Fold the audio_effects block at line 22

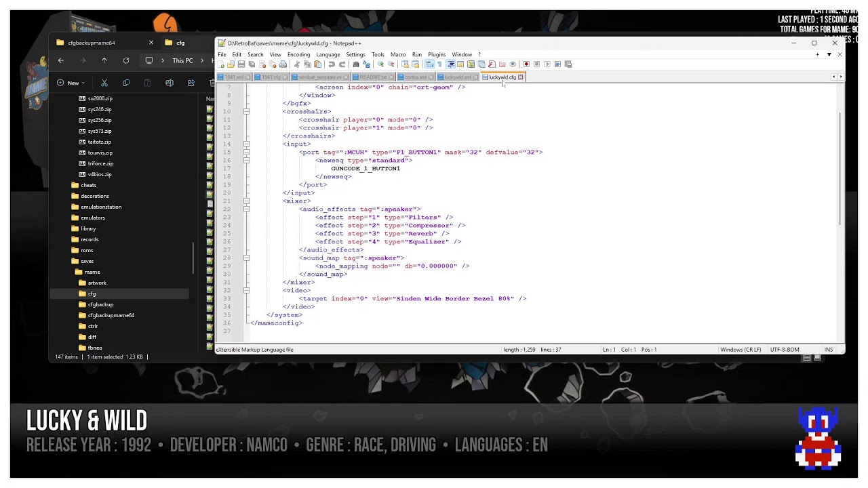246,209
